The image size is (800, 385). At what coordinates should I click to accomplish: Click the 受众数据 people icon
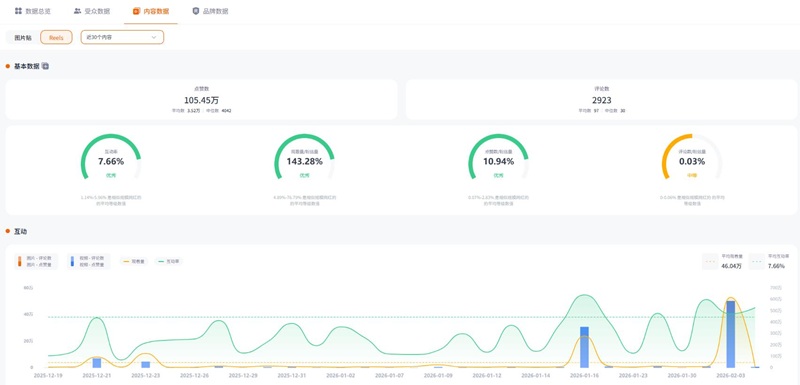pos(77,11)
